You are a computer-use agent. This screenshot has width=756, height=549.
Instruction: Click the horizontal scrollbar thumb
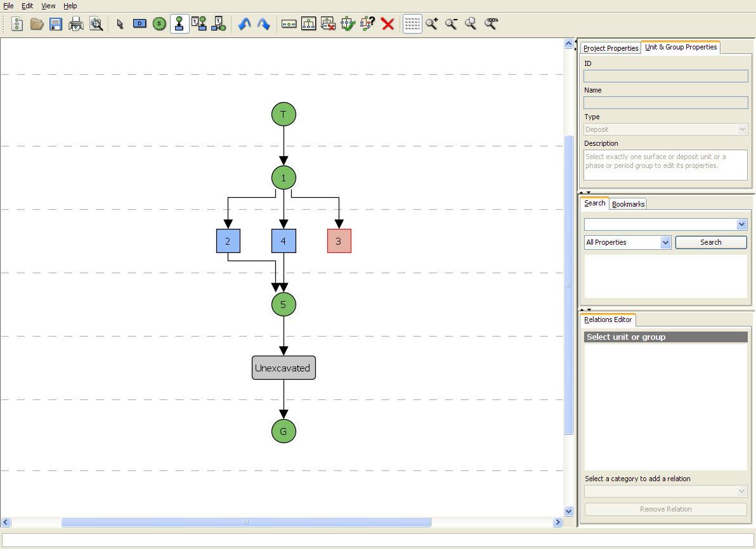pos(246,522)
